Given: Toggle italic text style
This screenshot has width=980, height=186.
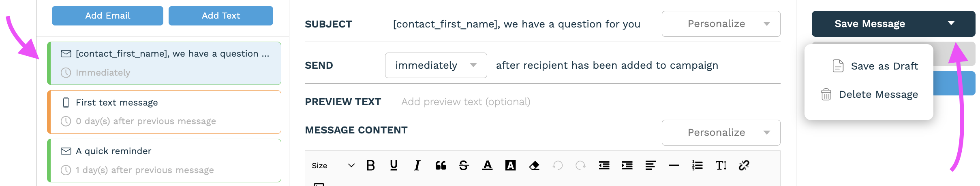Looking at the screenshot, I should [x=417, y=165].
